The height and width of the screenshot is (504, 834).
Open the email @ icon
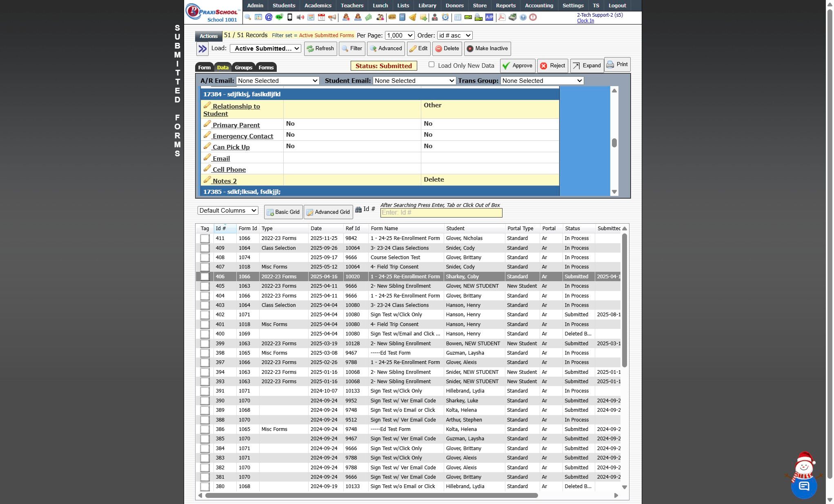269,17
